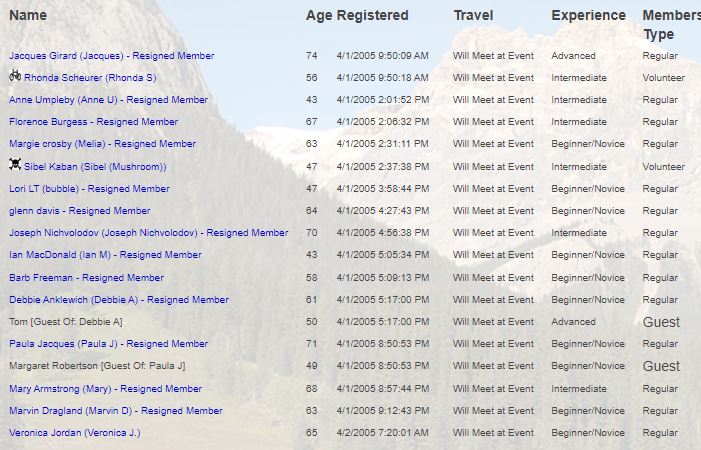Open Veronica Jordan (Veronica J.) link

click(74, 433)
